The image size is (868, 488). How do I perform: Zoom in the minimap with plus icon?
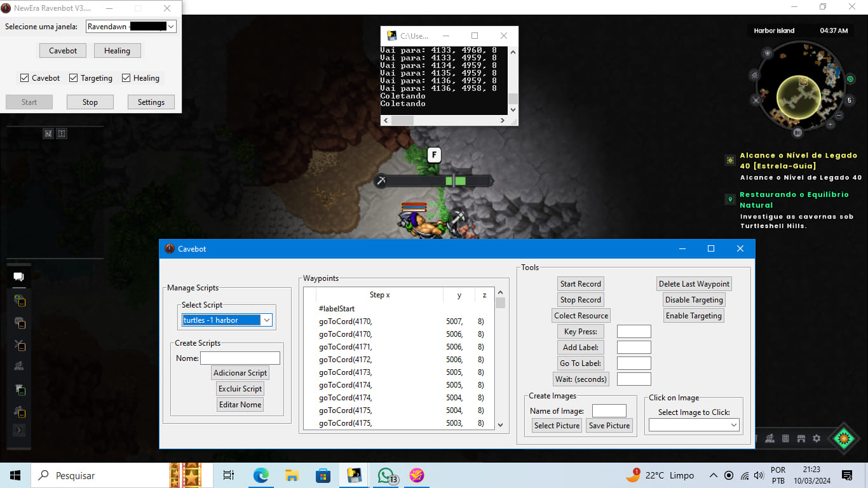[x=830, y=125]
